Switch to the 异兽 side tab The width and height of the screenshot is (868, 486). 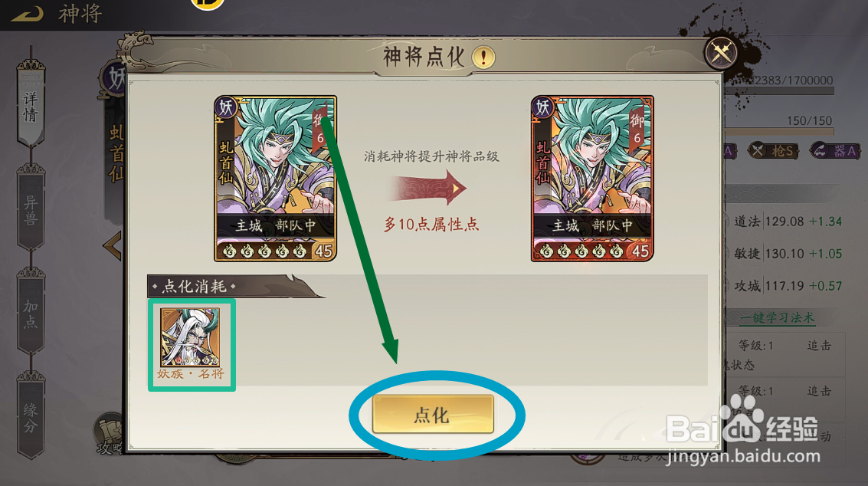tap(31, 210)
